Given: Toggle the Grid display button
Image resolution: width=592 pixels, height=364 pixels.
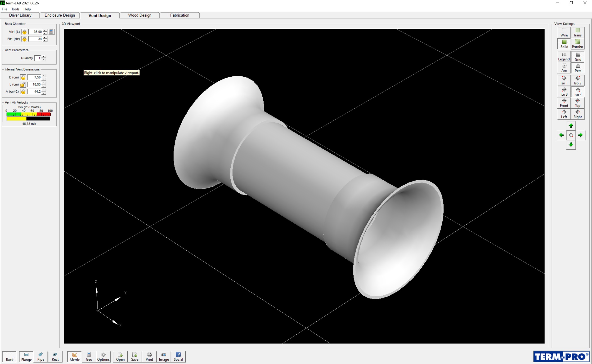Looking at the screenshot, I should coord(578,57).
